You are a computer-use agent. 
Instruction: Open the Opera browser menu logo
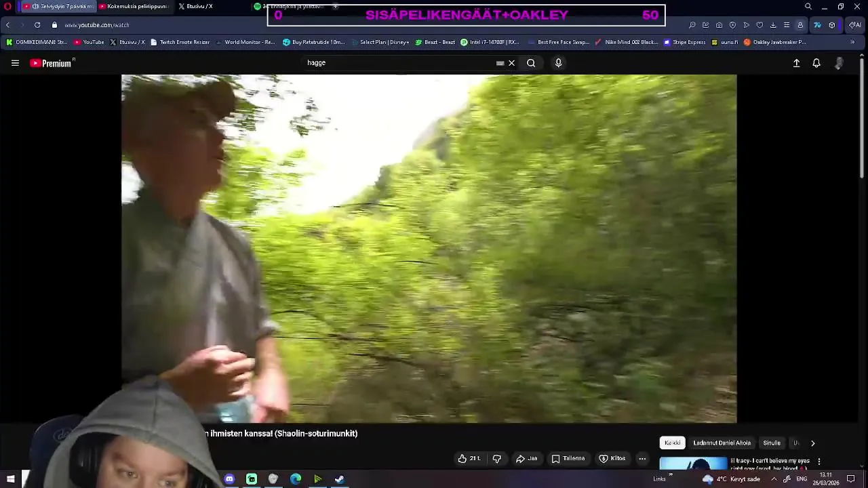point(7,6)
